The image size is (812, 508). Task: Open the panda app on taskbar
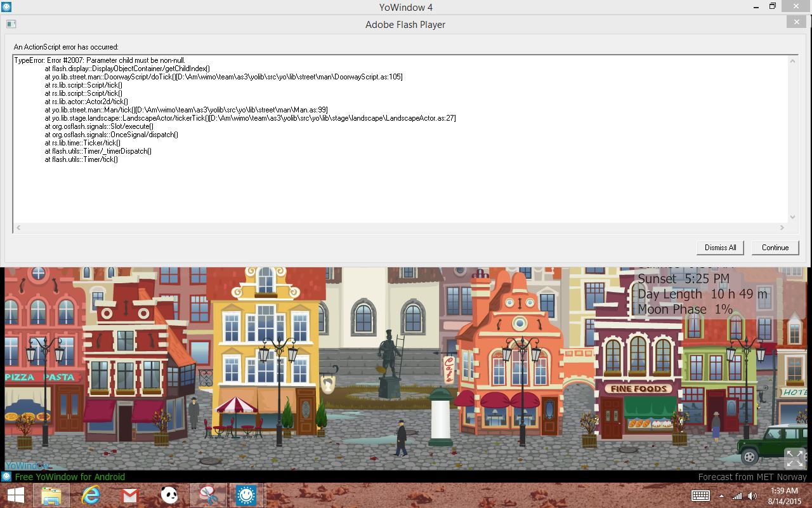tap(169, 495)
